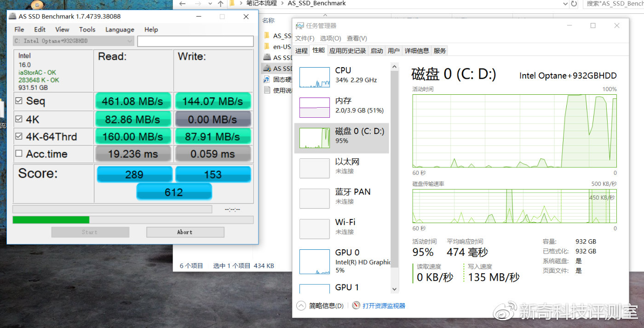
Task: Select the 蓝牙 PAN thumbnail
Action: click(x=315, y=199)
